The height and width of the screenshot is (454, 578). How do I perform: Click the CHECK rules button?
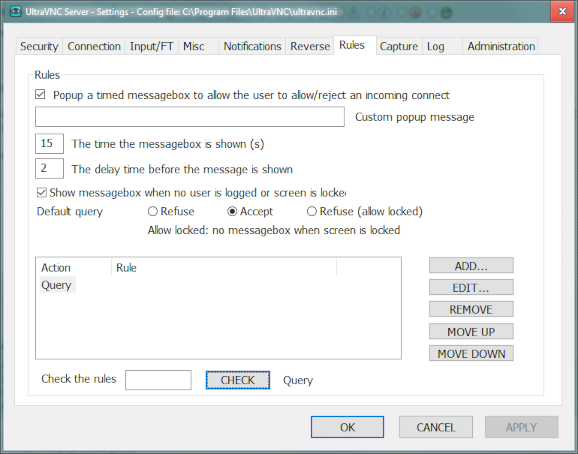[x=238, y=380]
